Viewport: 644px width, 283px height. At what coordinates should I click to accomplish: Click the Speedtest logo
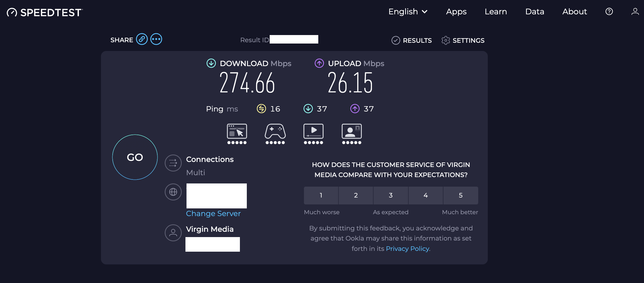(45, 12)
